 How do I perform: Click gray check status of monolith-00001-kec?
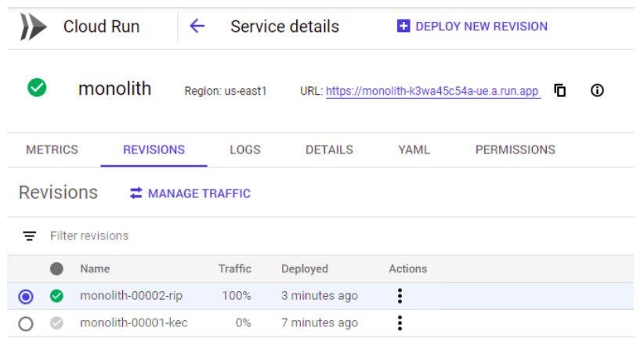click(56, 323)
